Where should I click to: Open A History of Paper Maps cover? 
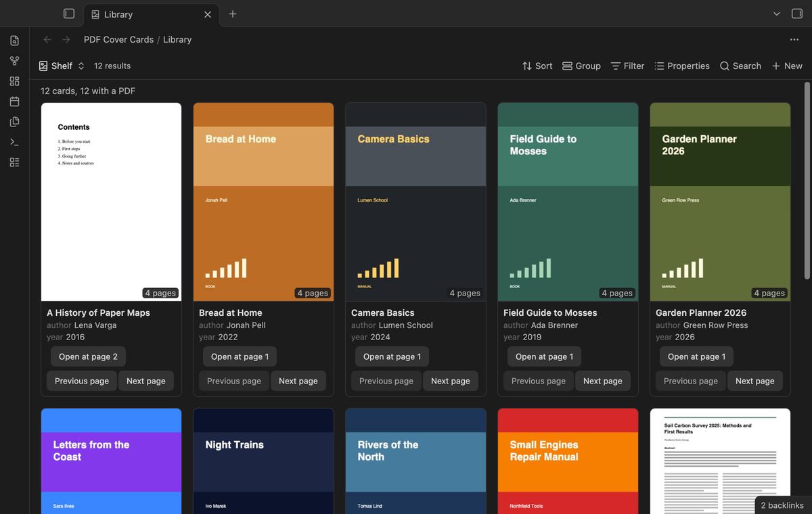(111, 202)
